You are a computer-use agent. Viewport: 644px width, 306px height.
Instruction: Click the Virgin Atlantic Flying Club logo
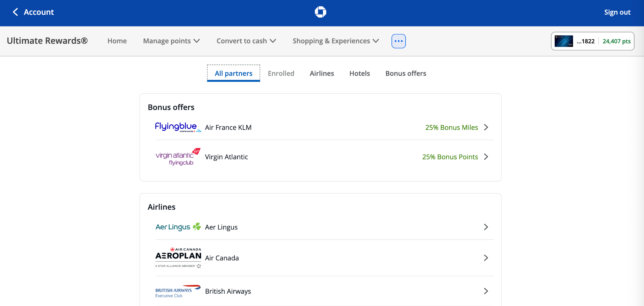178,157
